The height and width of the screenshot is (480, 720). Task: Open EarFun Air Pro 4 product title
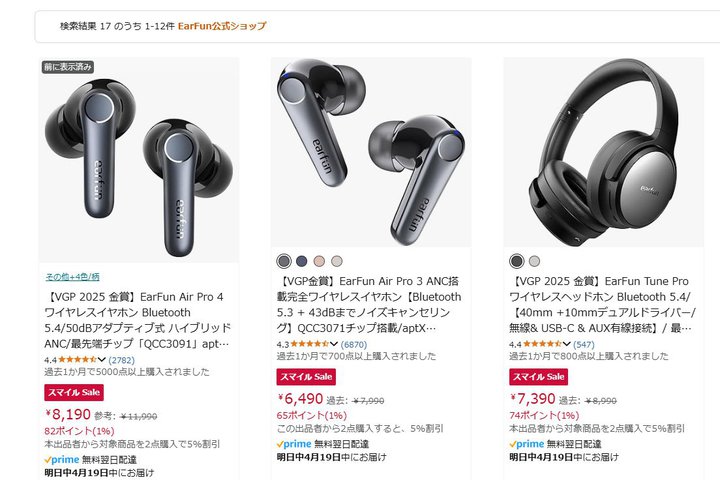point(137,320)
